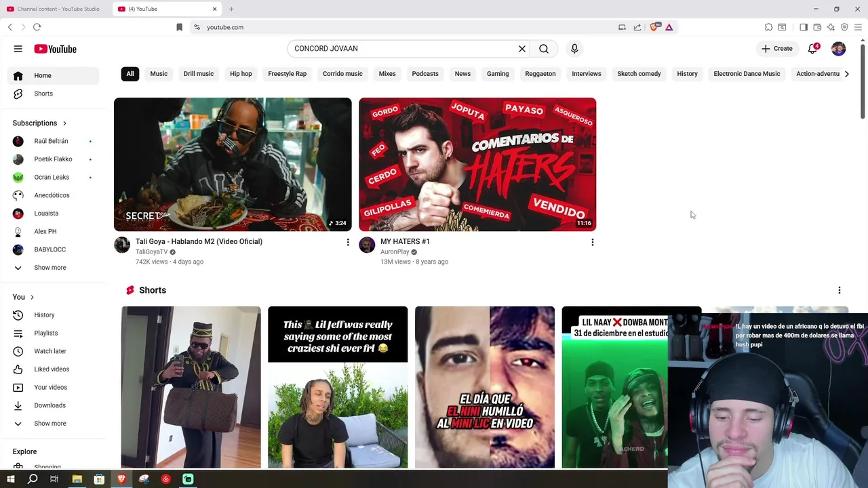Open Louaista subscription channel
Screen dimensions: 868x488
[x=53, y=213]
